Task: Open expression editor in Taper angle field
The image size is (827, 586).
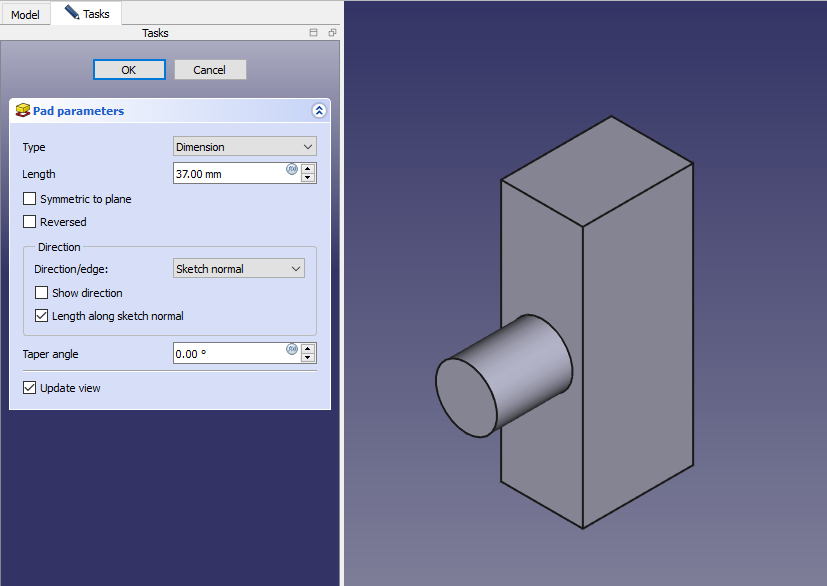Action: pyautogui.click(x=292, y=349)
